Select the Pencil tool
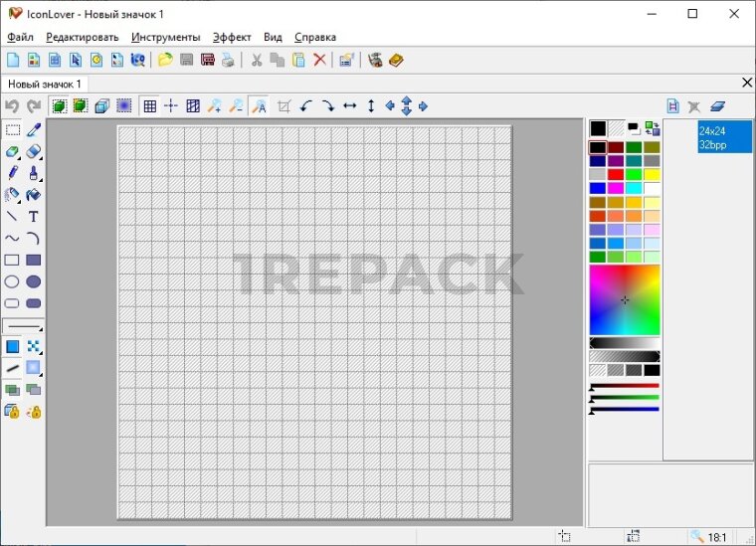This screenshot has height=546, width=756. (12, 173)
